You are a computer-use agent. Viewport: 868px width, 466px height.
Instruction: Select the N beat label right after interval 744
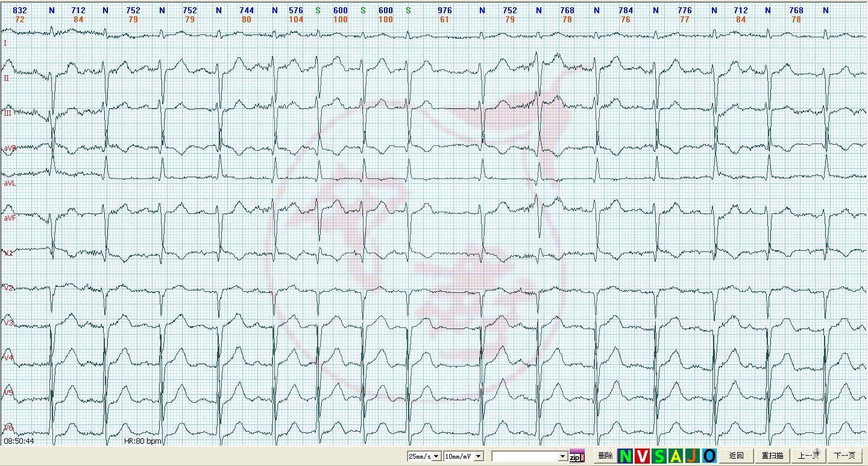tap(275, 10)
